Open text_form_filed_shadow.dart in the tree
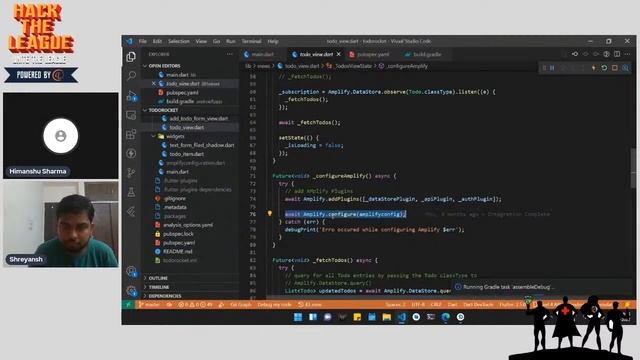Viewport: 640px width, 360px height. coord(202,145)
